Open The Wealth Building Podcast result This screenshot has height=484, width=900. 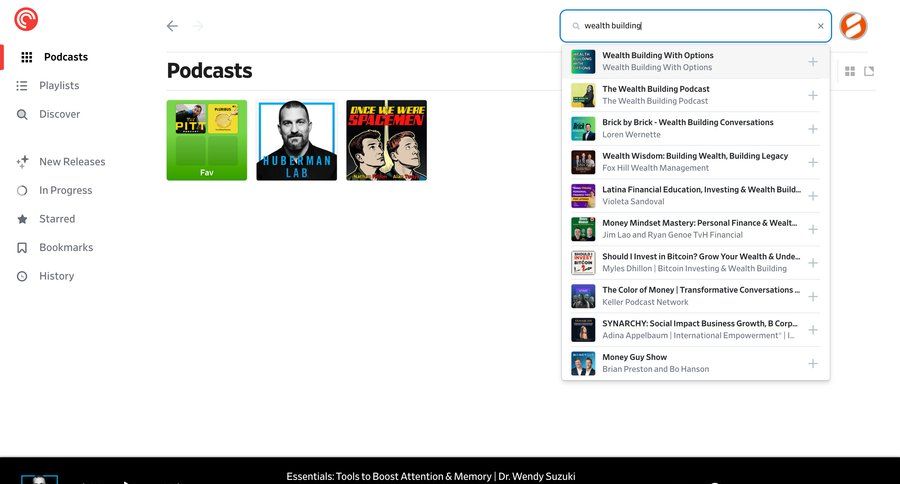coord(696,95)
